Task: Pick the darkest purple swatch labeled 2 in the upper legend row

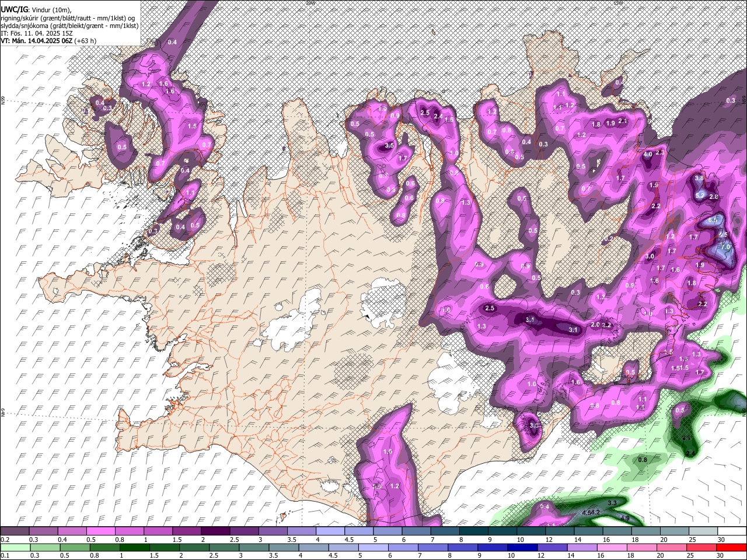Action: coord(215,531)
